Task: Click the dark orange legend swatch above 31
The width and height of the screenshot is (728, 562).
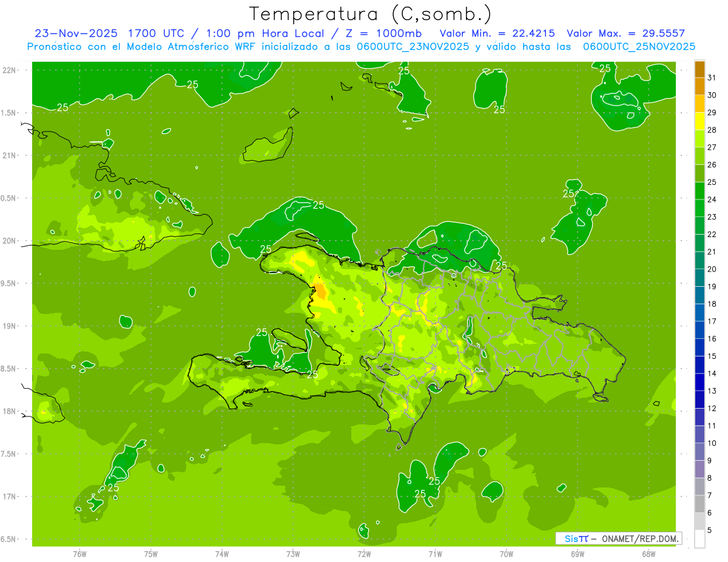Action: [x=699, y=70]
